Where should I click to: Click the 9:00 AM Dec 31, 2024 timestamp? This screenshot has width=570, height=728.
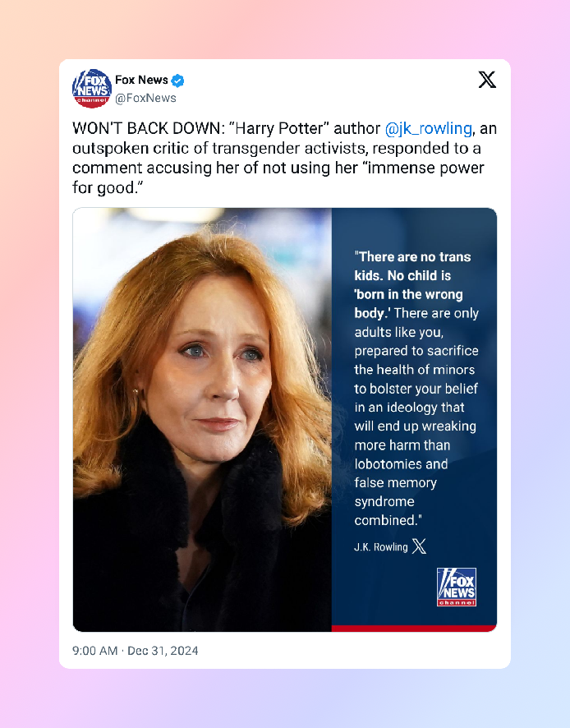click(x=135, y=651)
